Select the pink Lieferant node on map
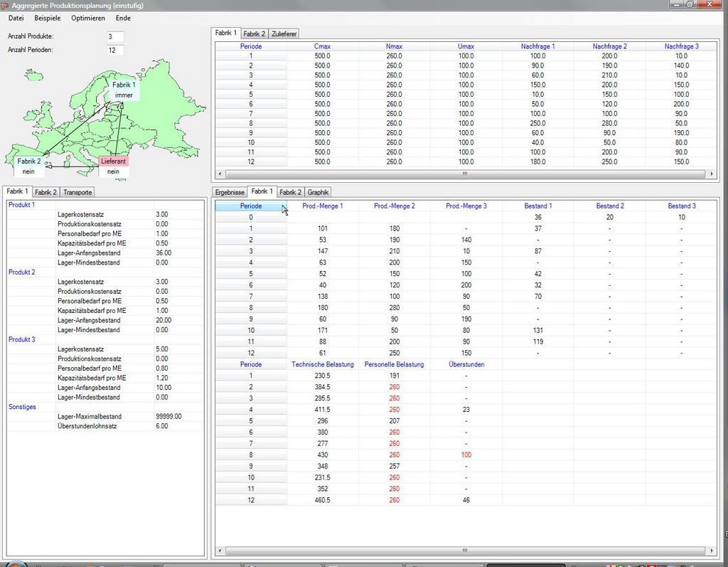The image size is (728, 567). click(114, 161)
